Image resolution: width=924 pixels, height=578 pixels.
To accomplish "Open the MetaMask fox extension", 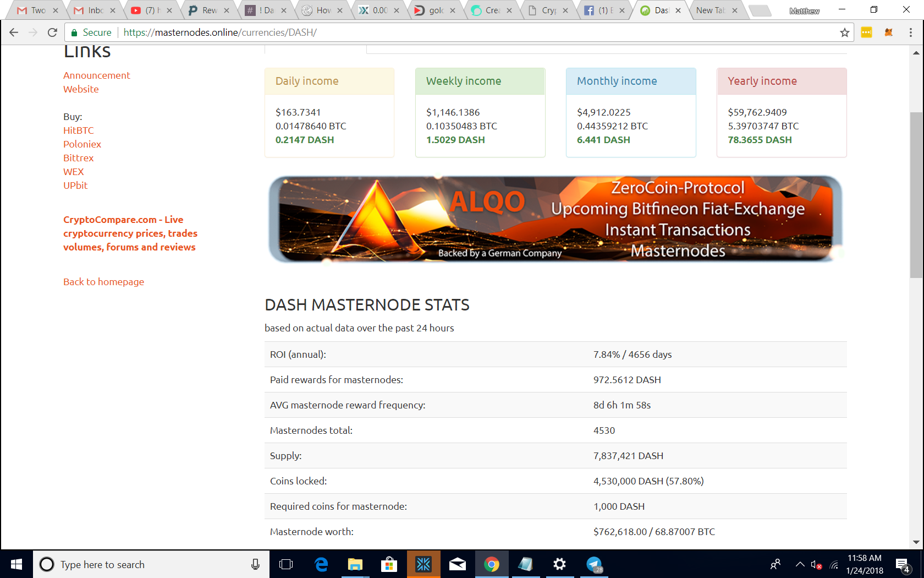I will pos(888,32).
